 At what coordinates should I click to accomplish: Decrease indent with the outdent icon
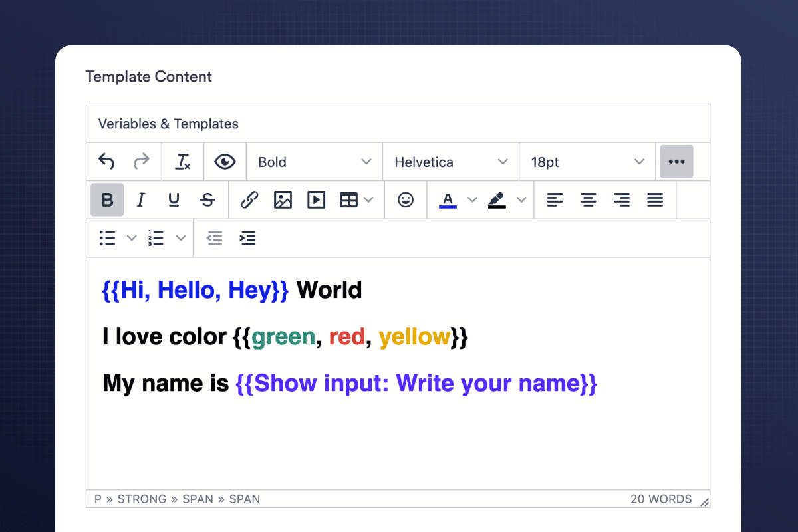(x=214, y=238)
